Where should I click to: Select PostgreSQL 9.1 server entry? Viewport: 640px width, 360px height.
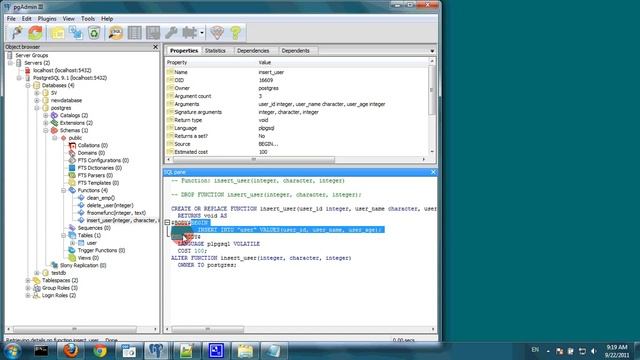coord(70,78)
